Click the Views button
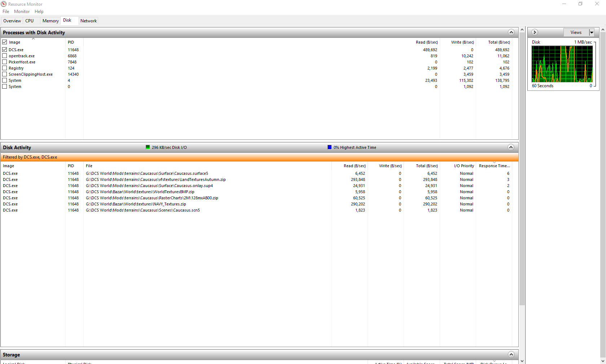The image size is (606, 364). [576, 32]
